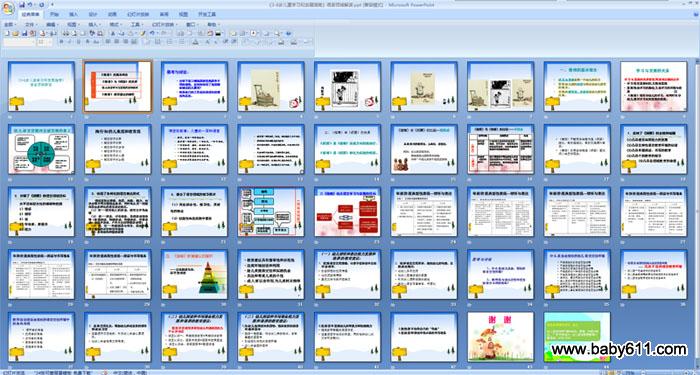Click the black-and-white swatch toolbar icon
The image size is (700, 375).
tap(218, 33)
